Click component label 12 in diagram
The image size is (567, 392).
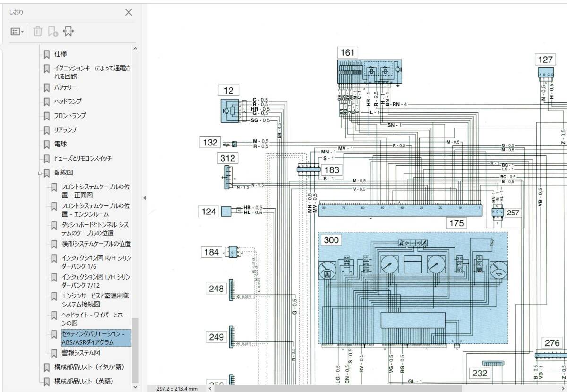[x=229, y=91]
